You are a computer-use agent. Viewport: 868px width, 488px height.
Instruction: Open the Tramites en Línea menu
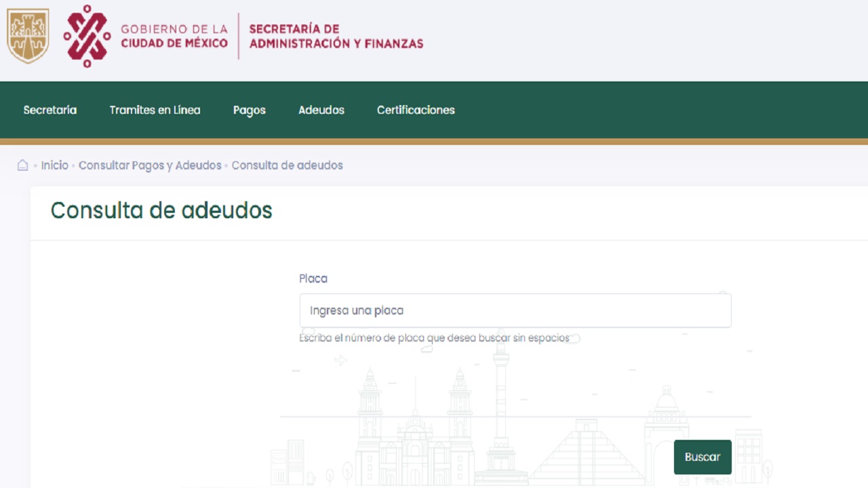tap(155, 110)
